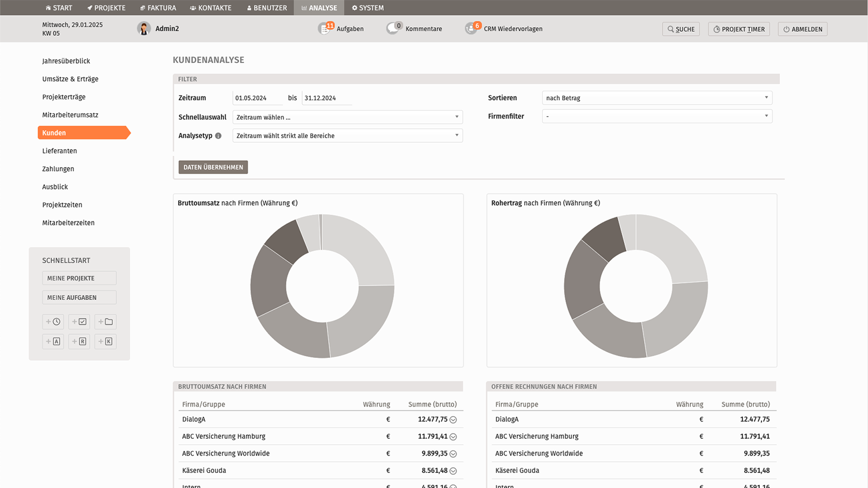
Task: Open the Schnellauswahl dropdown
Action: 347,117
